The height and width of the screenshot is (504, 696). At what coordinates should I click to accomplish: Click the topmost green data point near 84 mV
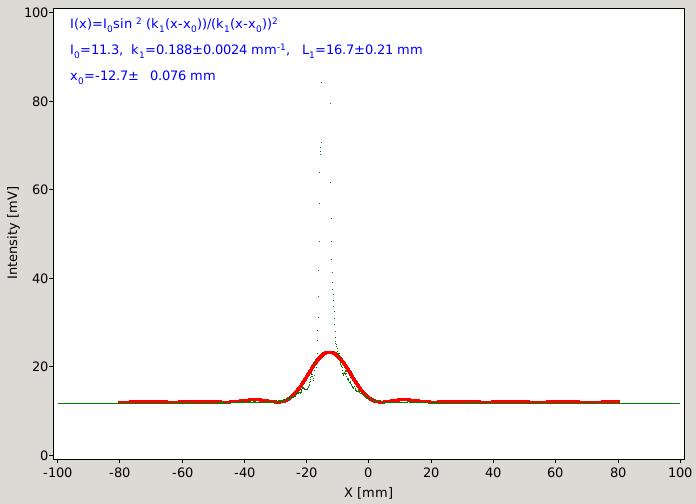(x=322, y=82)
